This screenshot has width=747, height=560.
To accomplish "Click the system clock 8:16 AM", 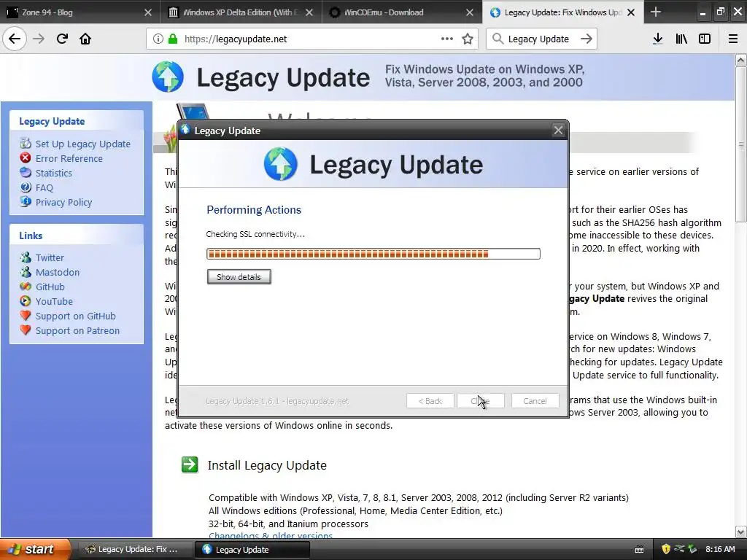I will [x=720, y=549].
